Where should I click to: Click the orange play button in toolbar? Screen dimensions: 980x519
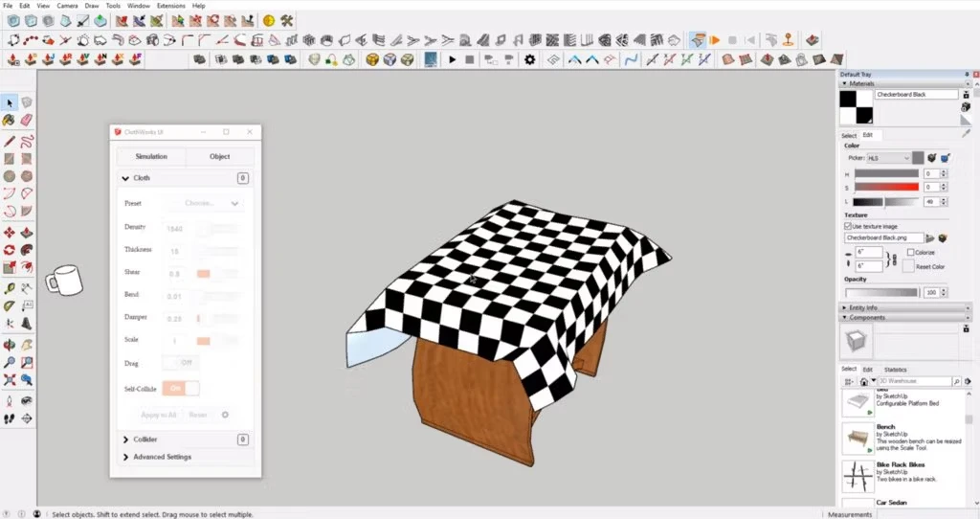tap(714, 40)
